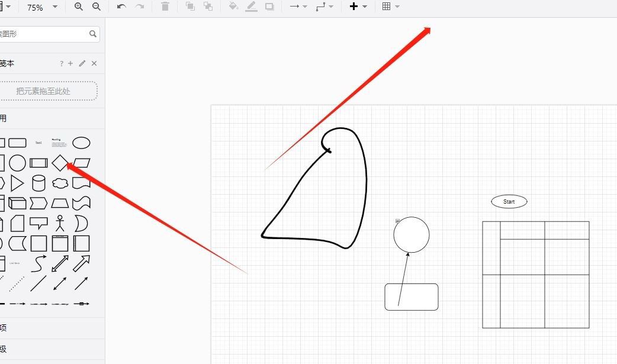Select the ellipse shape in the sidebar
The width and height of the screenshot is (617, 364).
click(82, 142)
